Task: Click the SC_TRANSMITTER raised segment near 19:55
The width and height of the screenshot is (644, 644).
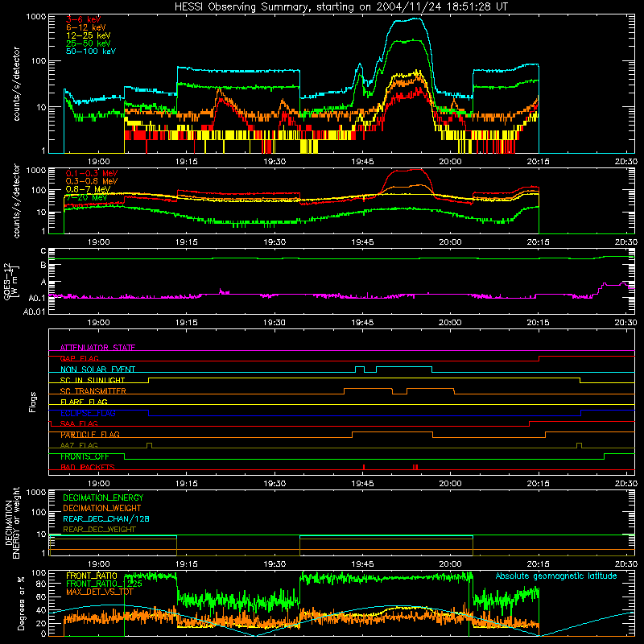Action: coord(430,389)
